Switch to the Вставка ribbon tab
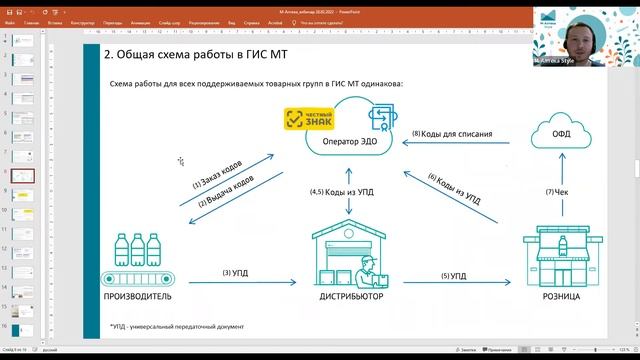This screenshot has height=360, width=640. tap(55, 23)
